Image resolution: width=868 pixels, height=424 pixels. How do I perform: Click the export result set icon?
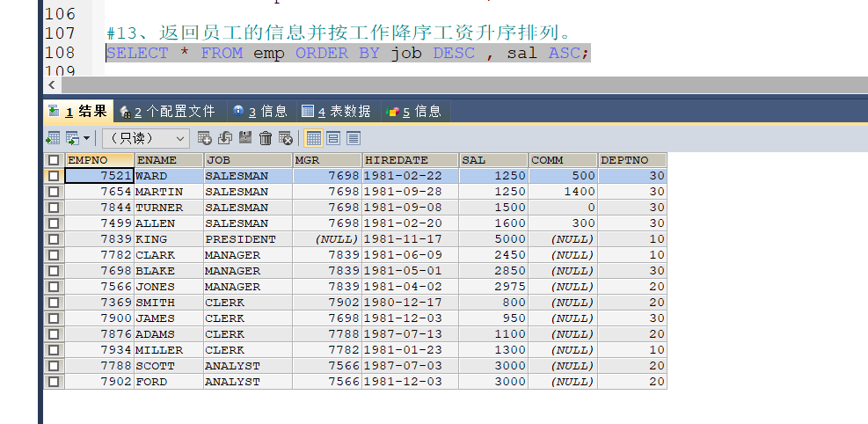[x=53, y=138]
